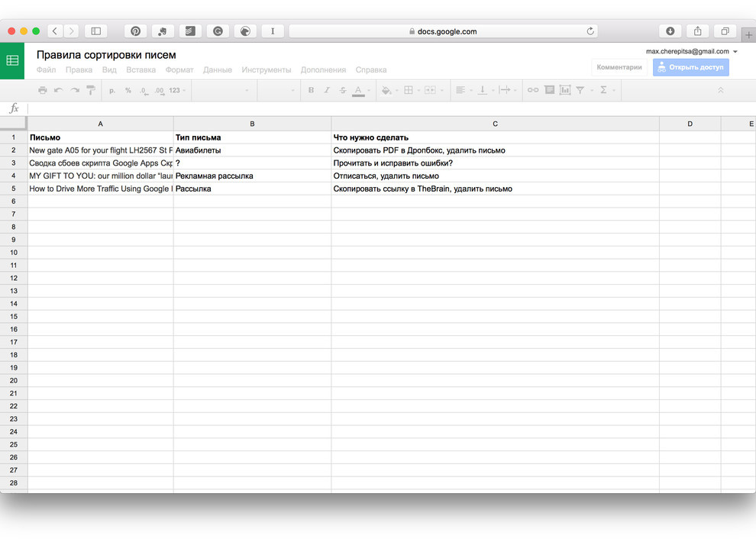Open the Формат menu
Image resolution: width=756 pixels, height=542 pixels.
tap(179, 69)
